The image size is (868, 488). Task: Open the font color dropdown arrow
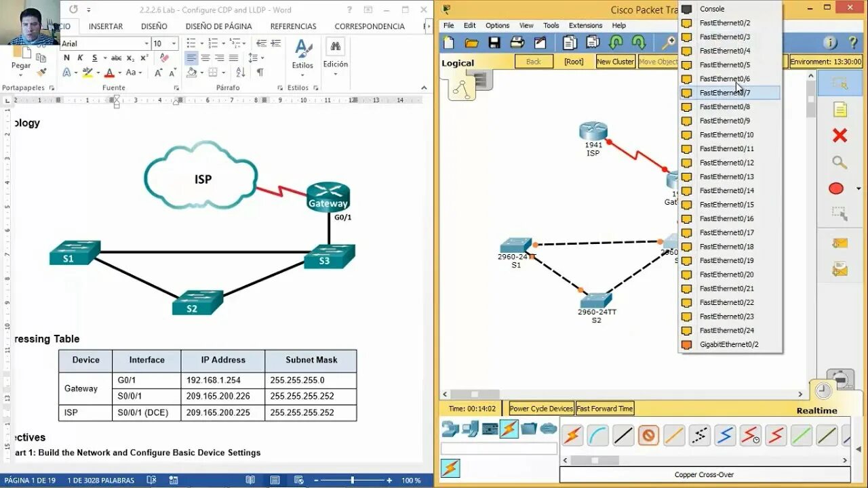(119, 73)
